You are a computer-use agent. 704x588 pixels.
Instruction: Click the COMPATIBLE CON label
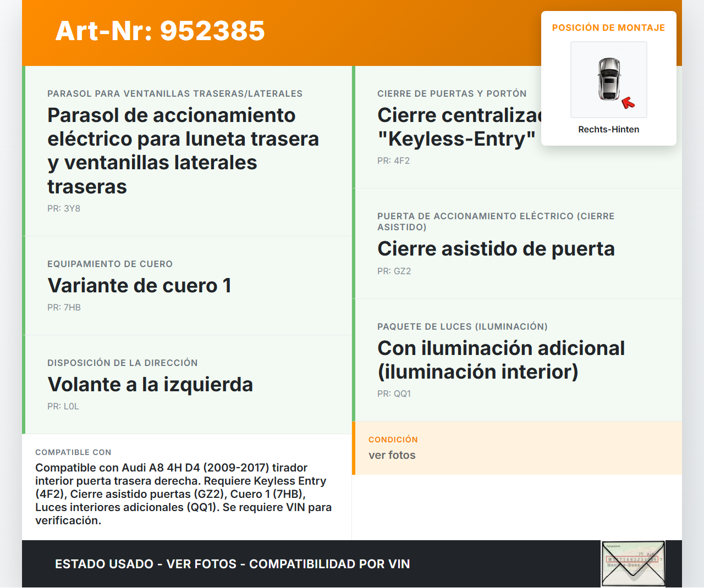(73, 452)
